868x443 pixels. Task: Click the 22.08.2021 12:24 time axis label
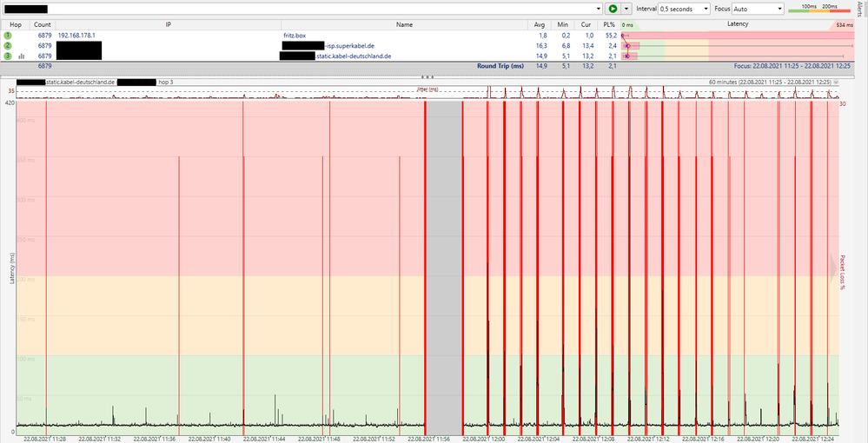coord(813,440)
